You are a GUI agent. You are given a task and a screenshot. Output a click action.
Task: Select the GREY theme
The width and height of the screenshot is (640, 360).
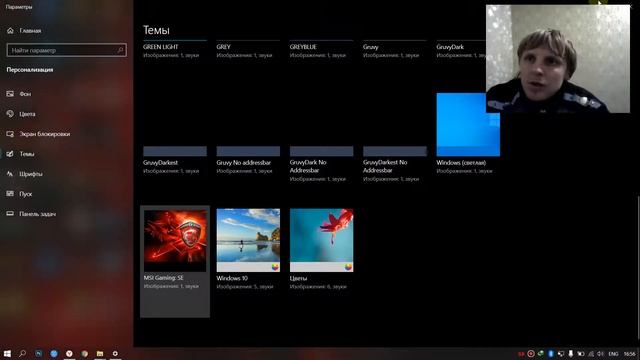point(248,50)
